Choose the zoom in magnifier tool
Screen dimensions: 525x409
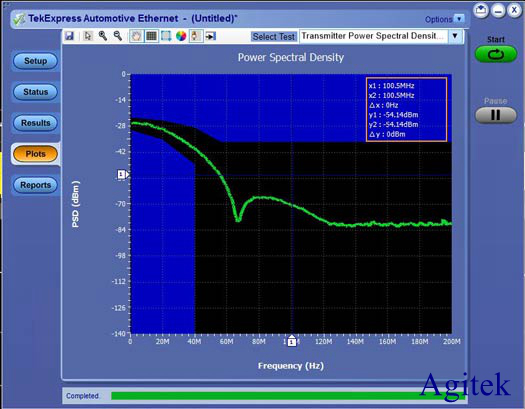point(103,36)
